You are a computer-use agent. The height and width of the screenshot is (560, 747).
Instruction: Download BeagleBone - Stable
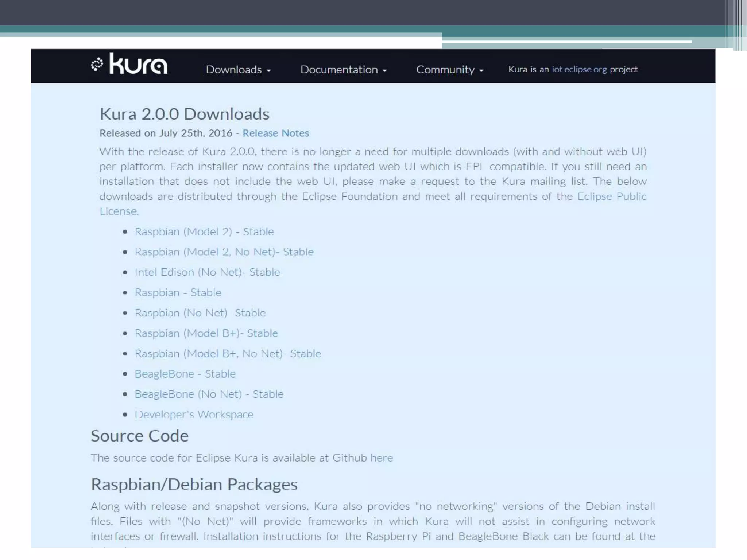[x=185, y=374]
